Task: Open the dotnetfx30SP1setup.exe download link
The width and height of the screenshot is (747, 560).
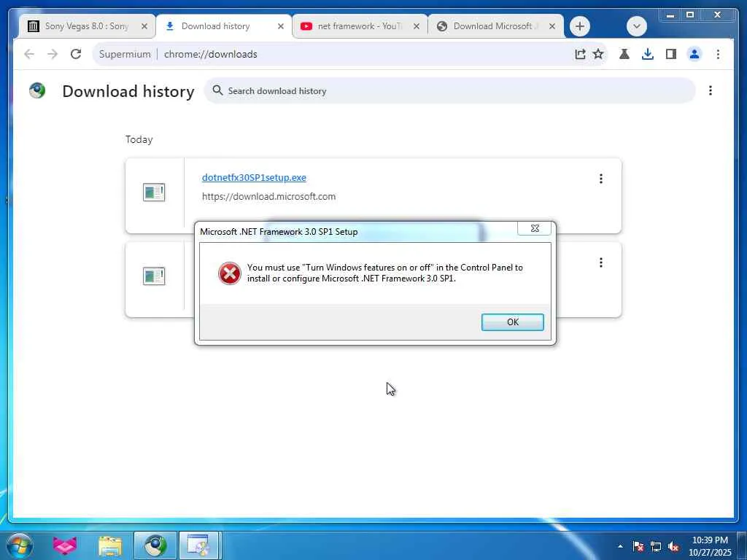Action: click(254, 178)
